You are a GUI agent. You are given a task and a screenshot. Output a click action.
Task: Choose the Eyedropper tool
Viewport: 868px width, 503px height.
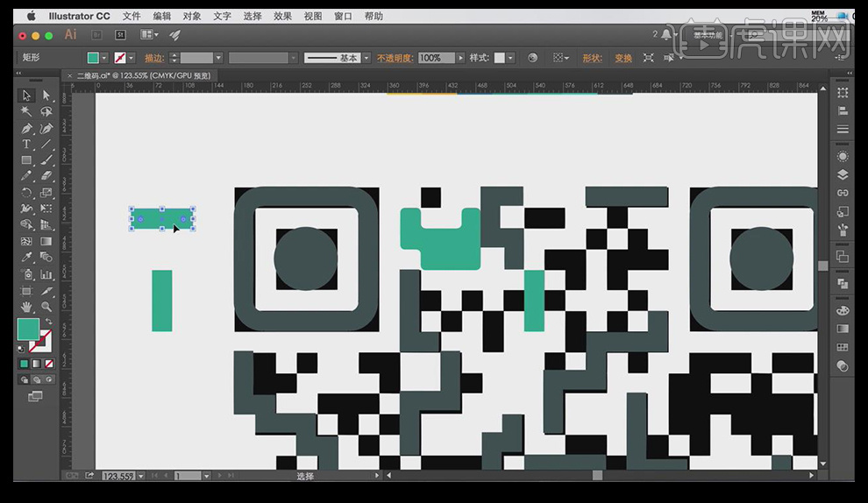click(x=26, y=257)
